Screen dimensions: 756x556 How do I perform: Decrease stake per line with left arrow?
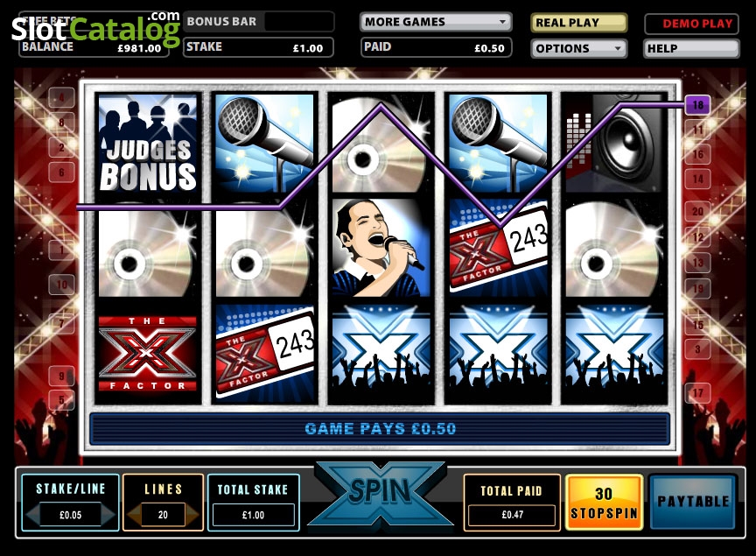click(32, 515)
